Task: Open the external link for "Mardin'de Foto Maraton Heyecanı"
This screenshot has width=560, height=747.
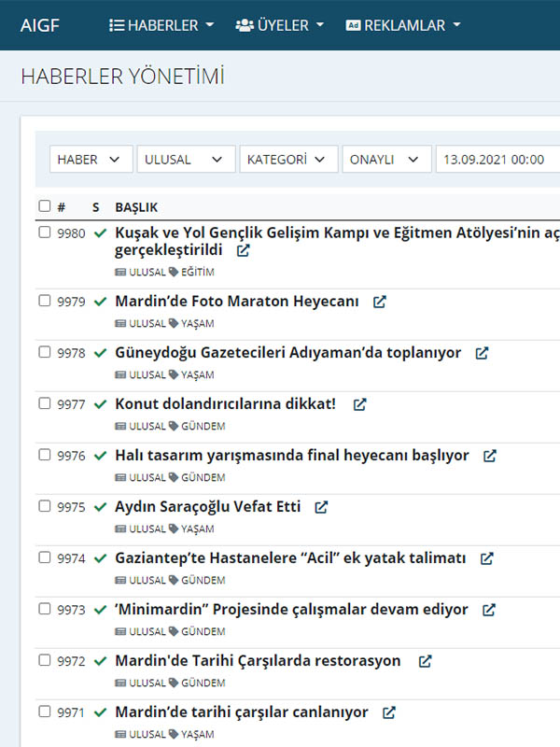Action: (378, 302)
